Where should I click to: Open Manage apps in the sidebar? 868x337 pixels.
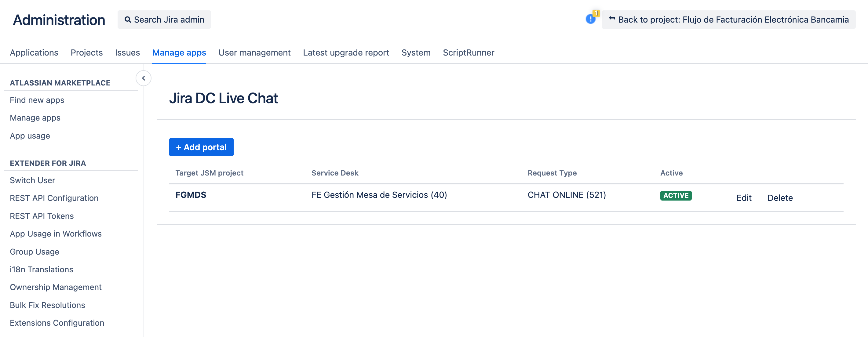pyautogui.click(x=35, y=118)
